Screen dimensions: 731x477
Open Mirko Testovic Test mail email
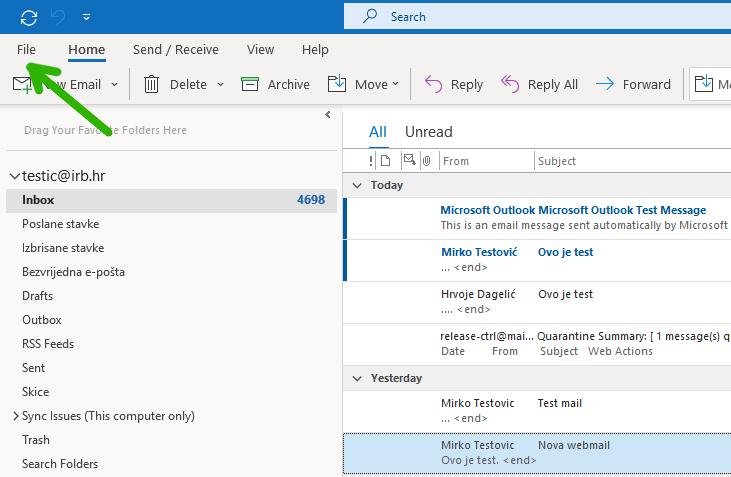pos(537,411)
